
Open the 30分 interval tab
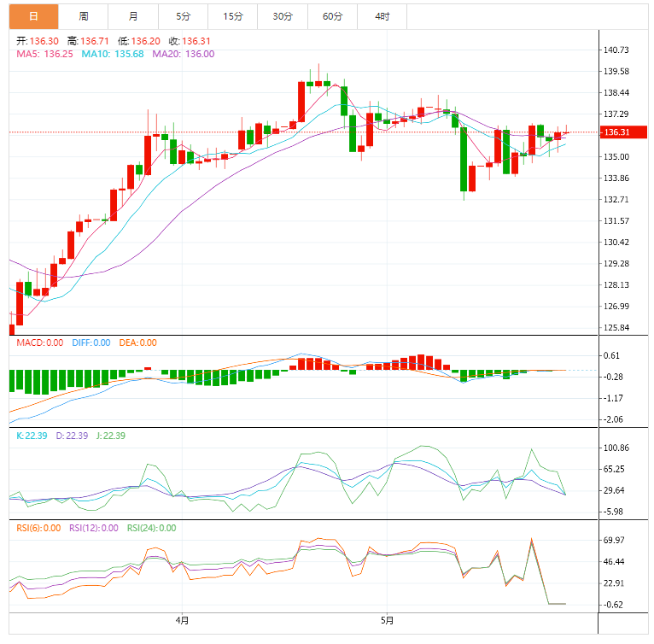pos(283,17)
